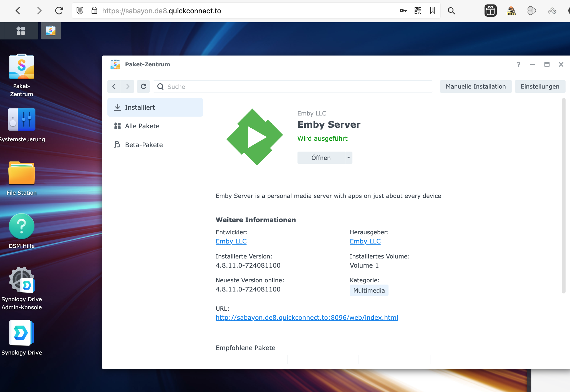Click the refresh icon in Paket-Zentrum
The width and height of the screenshot is (570, 392).
point(143,86)
